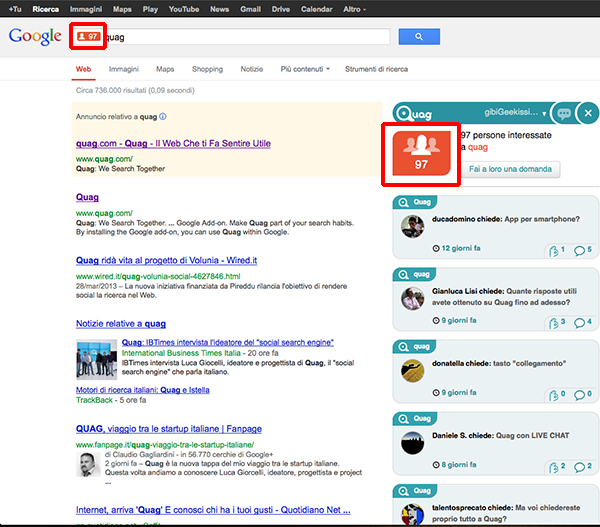This screenshot has width=600, height=527.
Task: Switch to the Immagini results tab
Action: [x=124, y=69]
